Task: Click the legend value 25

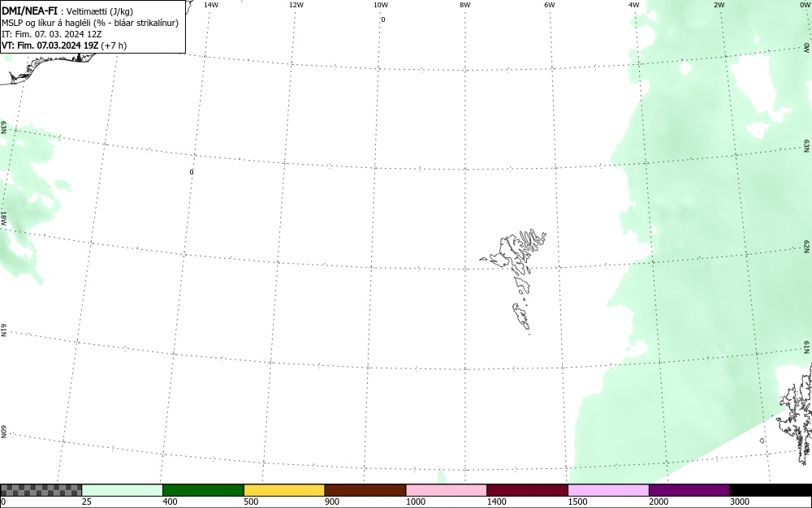Action: click(x=87, y=502)
